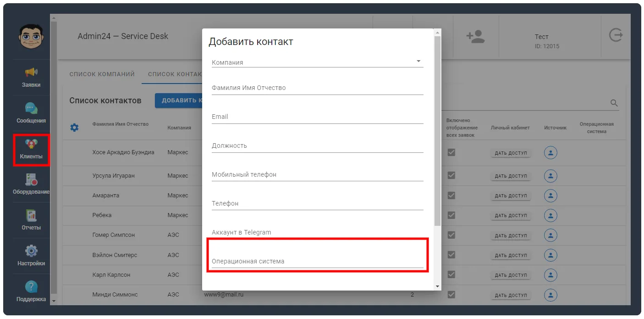
Task: Click source icon in Карл Карлсон row
Action: 550,275
